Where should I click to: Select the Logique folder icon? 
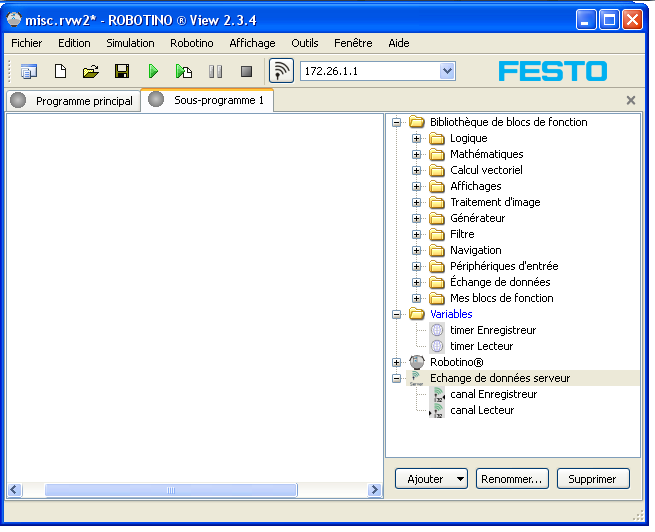437,138
